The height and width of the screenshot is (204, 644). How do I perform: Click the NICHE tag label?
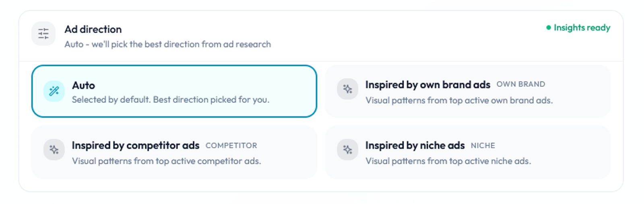[483, 146]
